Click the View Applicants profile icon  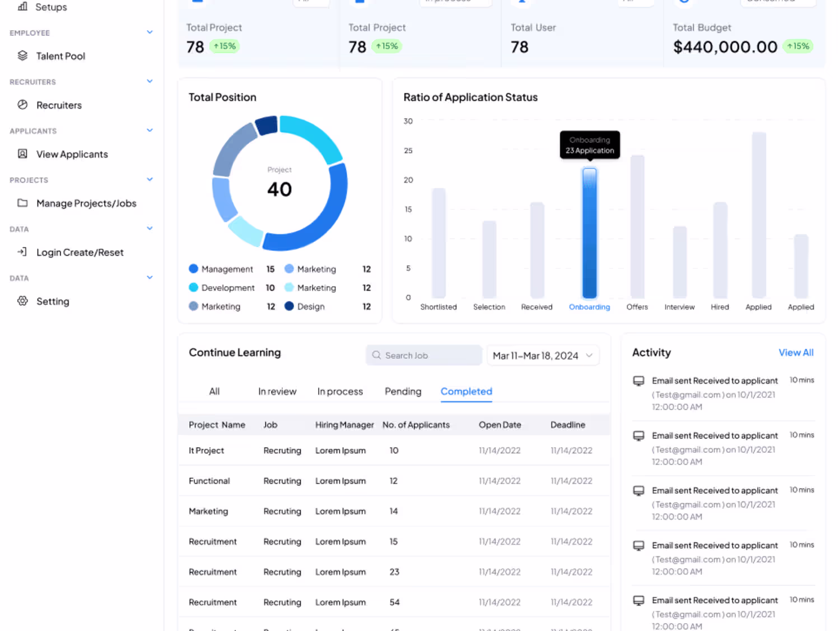tap(22, 154)
